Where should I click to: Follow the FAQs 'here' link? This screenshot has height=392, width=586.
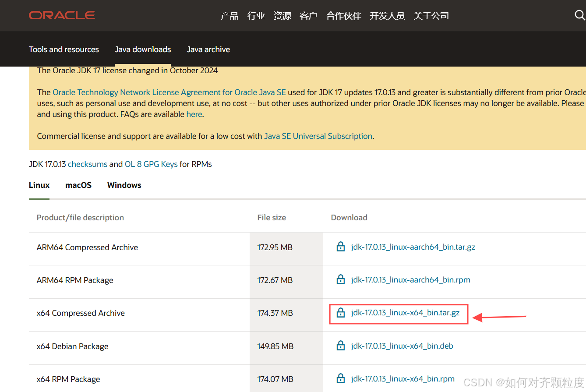pos(194,114)
